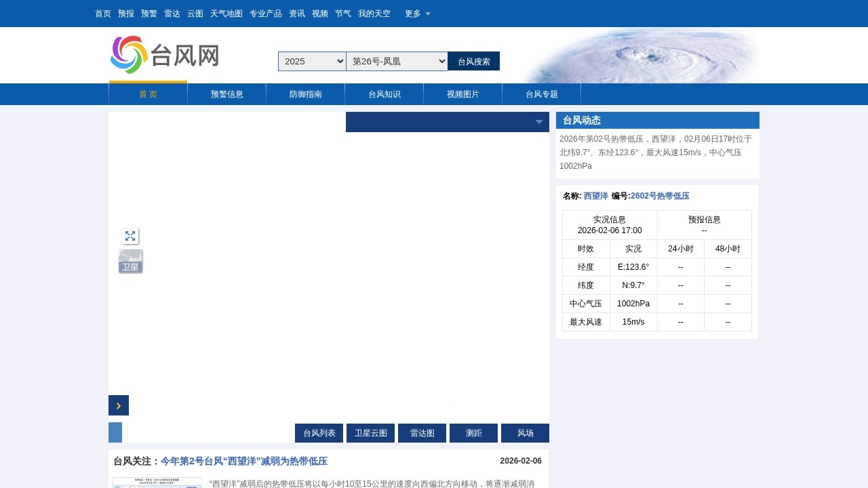Collapse the map info panel arrow
This screenshot has height=488, width=868.
[x=539, y=122]
